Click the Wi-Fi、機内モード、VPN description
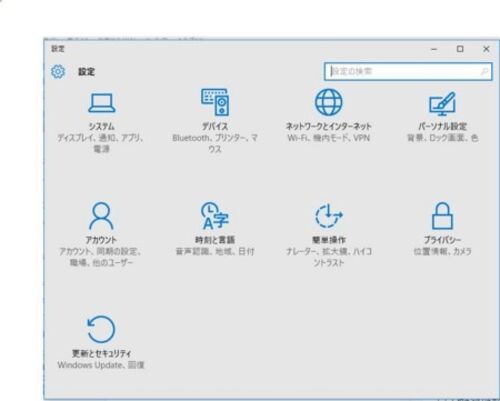This screenshot has width=500, height=401. point(329,138)
